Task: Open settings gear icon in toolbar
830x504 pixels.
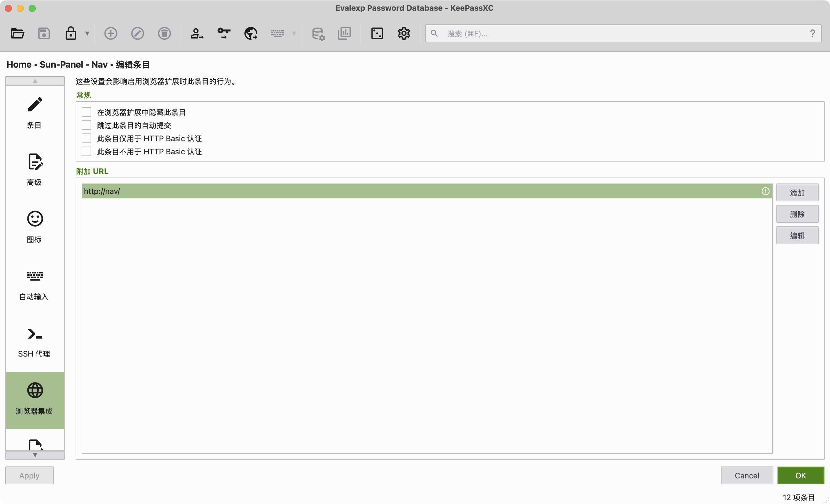Action: point(404,33)
